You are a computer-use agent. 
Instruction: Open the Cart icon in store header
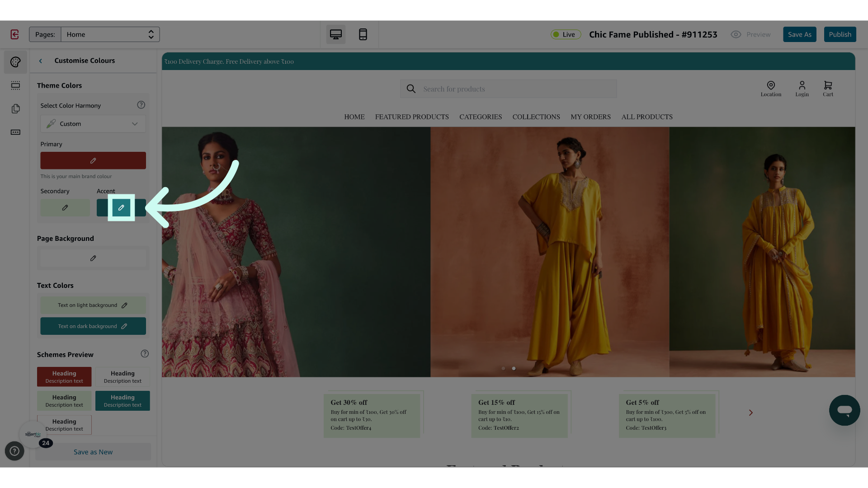tap(828, 89)
